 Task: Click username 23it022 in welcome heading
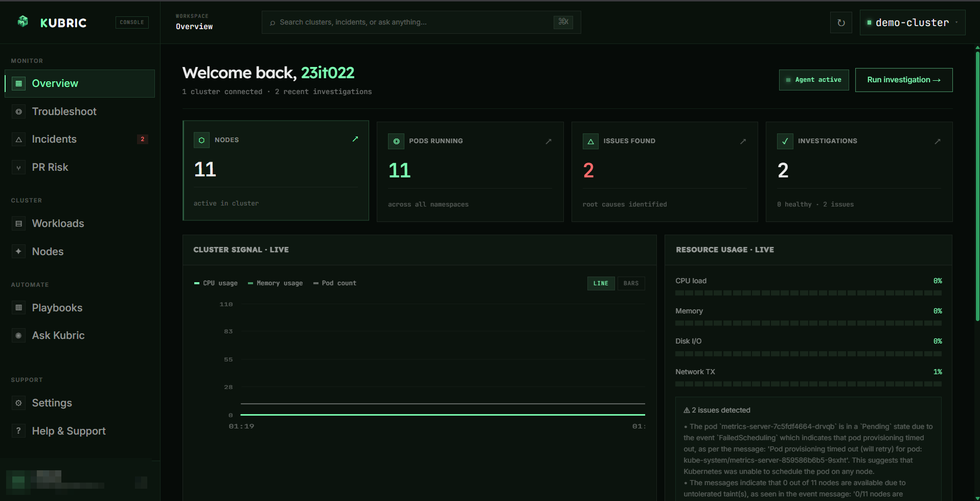328,73
